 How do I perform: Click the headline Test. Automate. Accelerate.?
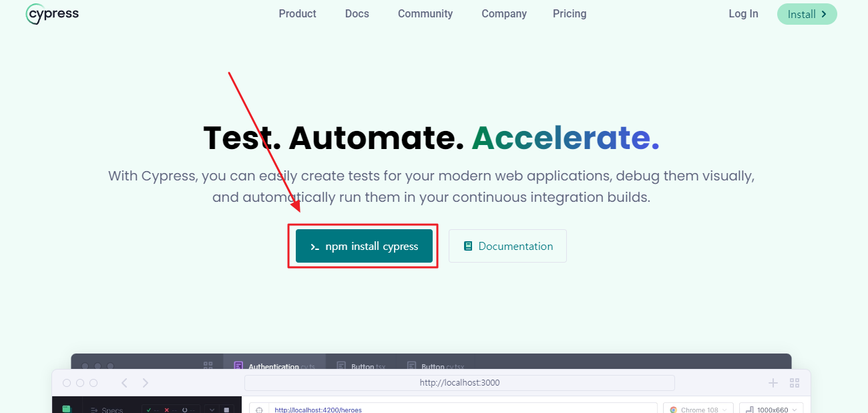click(431, 137)
